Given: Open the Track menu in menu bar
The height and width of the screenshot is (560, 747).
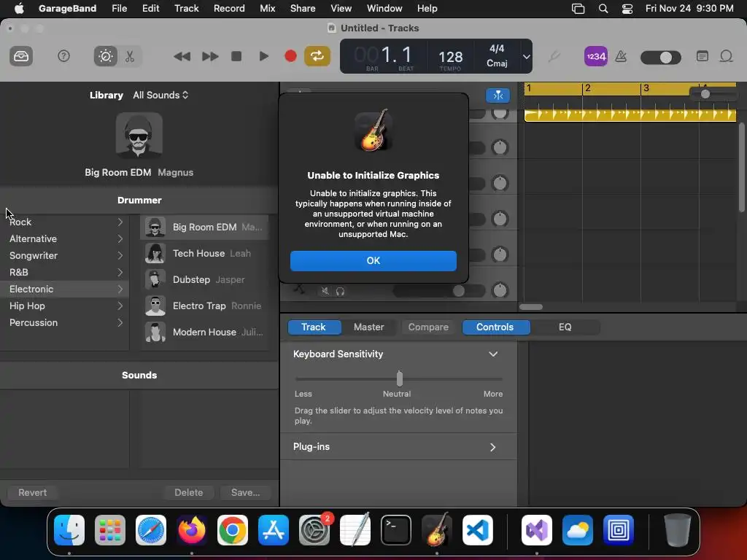Looking at the screenshot, I should click(186, 9).
